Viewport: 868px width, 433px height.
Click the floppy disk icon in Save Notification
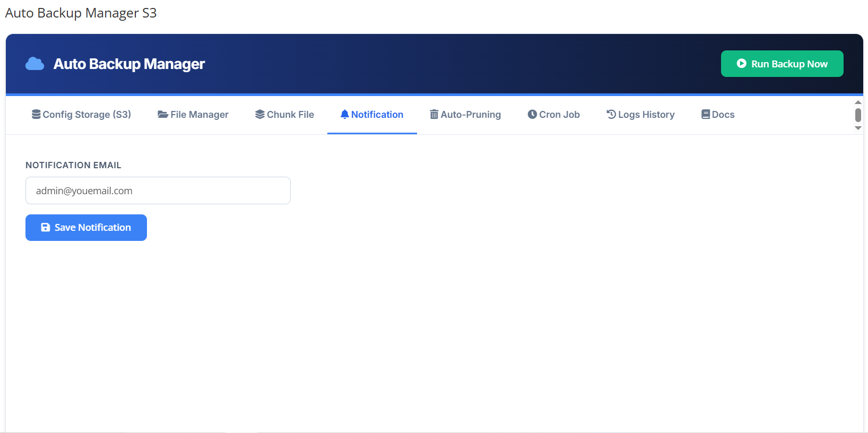pyautogui.click(x=46, y=228)
